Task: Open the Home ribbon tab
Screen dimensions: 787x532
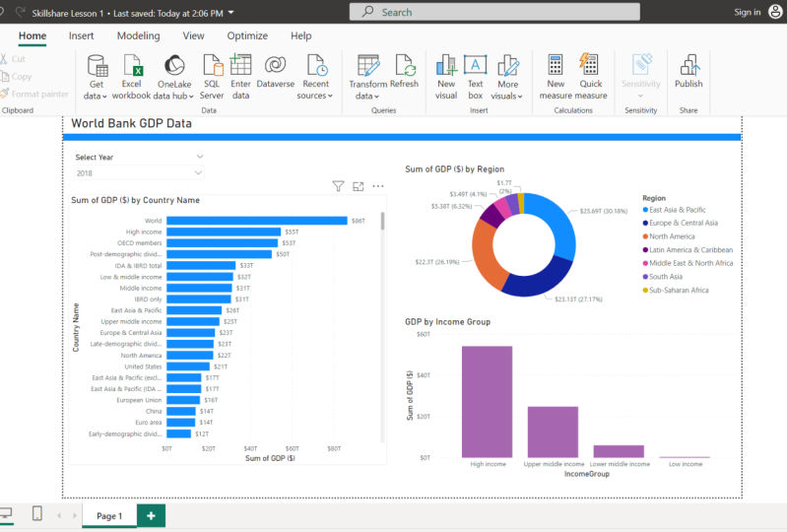Action: click(33, 35)
